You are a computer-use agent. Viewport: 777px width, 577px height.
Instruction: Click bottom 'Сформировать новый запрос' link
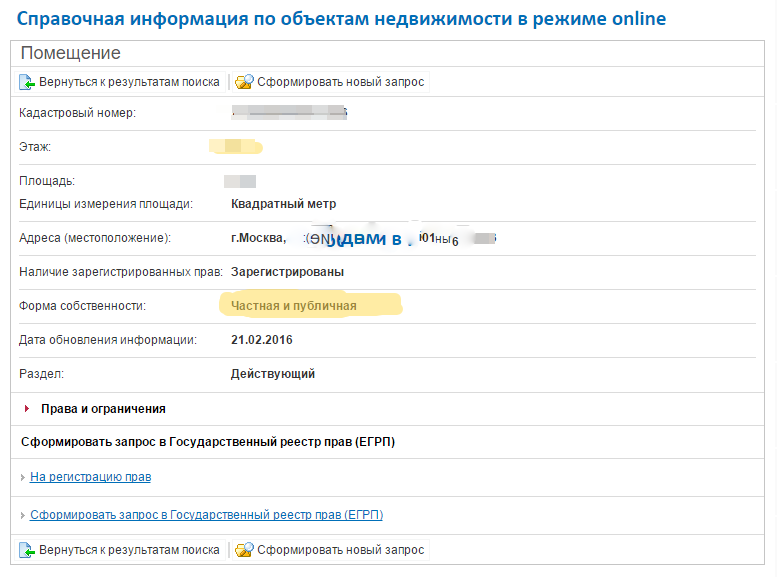pos(340,550)
